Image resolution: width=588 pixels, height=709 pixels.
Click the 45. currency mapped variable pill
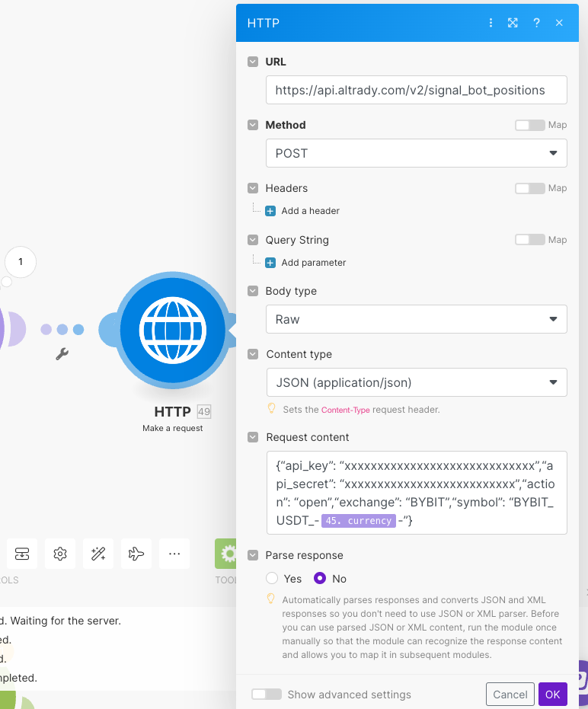click(358, 521)
